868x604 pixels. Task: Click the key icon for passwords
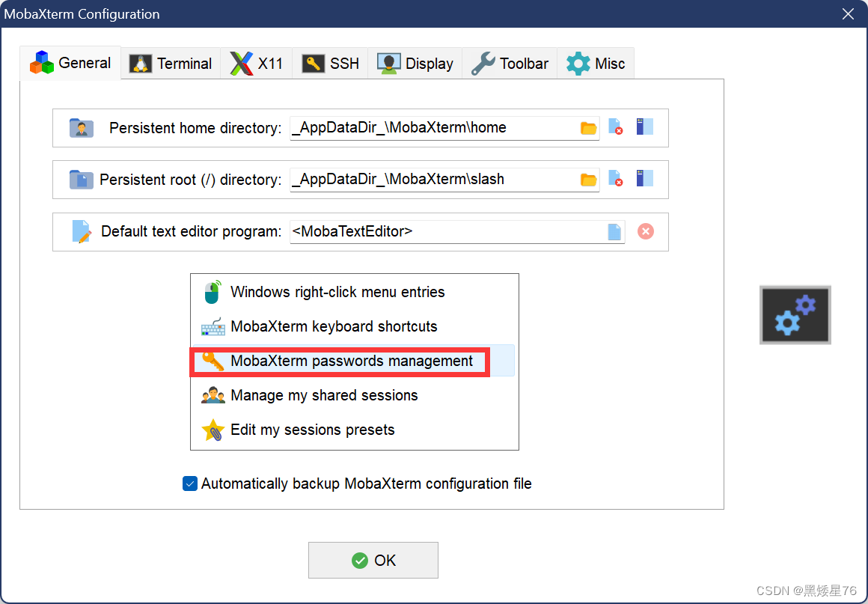click(213, 361)
